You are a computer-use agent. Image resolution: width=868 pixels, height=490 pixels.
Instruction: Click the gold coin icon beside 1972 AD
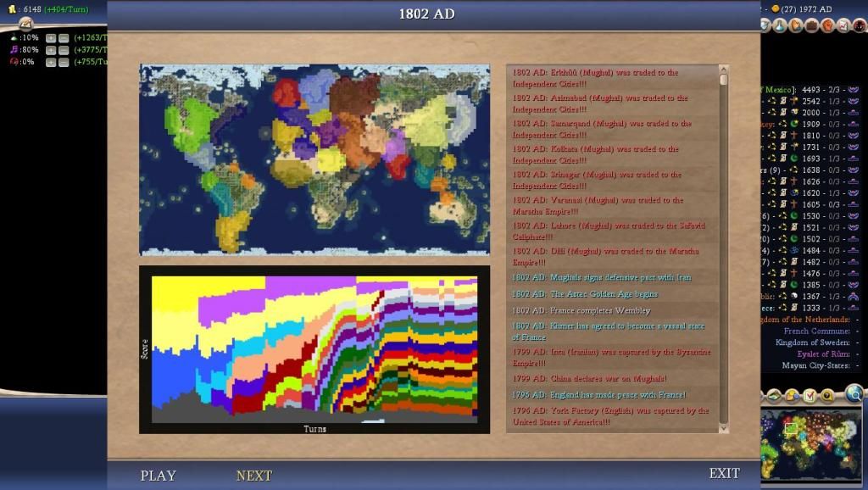(775, 8)
